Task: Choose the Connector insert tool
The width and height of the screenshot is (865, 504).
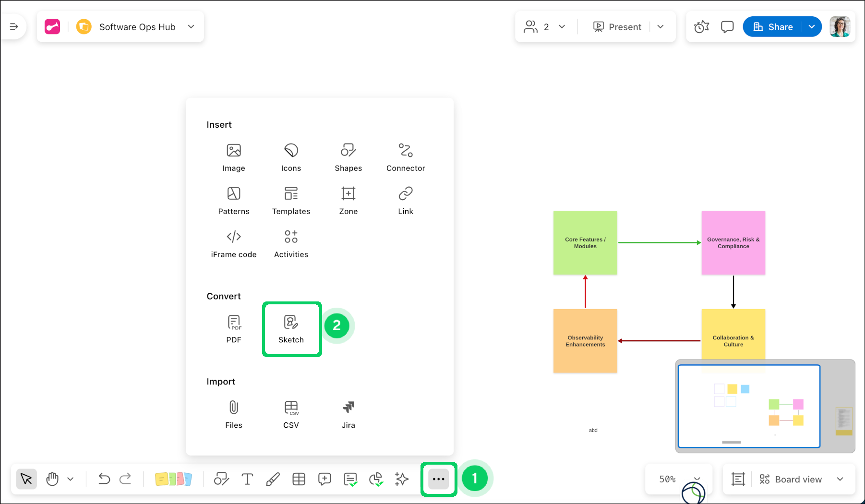Action: 406,157
